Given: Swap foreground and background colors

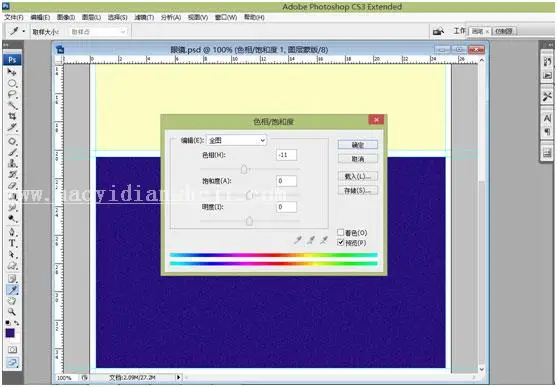Looking at the screenshot, I should pos(16,323).
